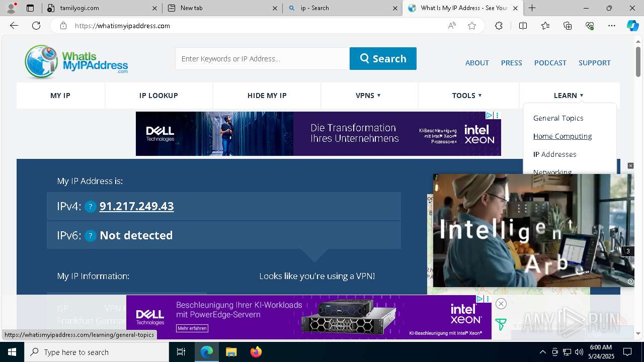Open the Favorites list icon

(545, 26)
